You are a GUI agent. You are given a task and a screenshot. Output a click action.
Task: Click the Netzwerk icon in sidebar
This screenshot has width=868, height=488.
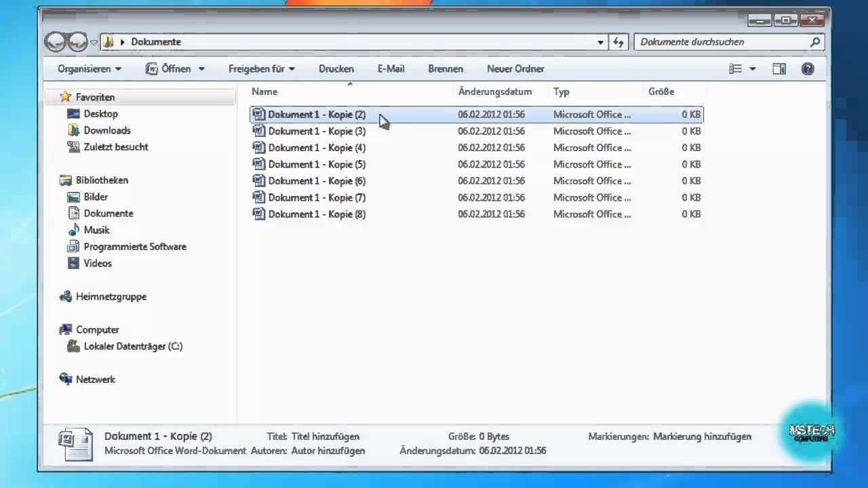click(66, 380)
